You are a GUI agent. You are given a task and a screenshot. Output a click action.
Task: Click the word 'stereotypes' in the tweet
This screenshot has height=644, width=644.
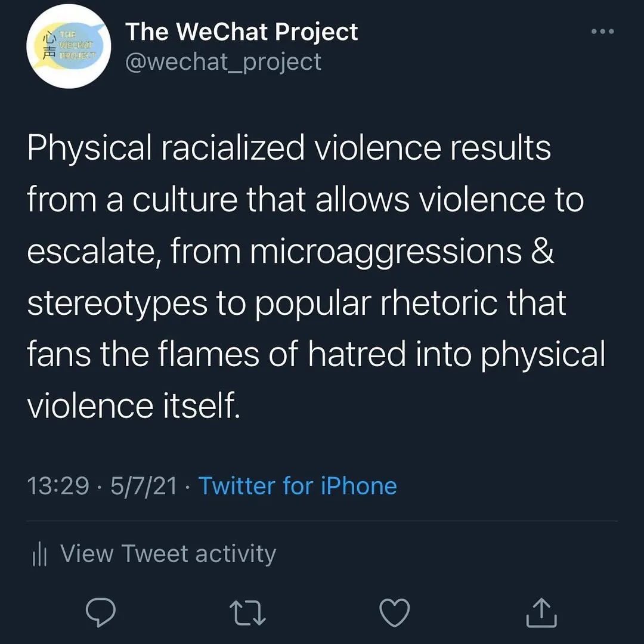[117, 303]
